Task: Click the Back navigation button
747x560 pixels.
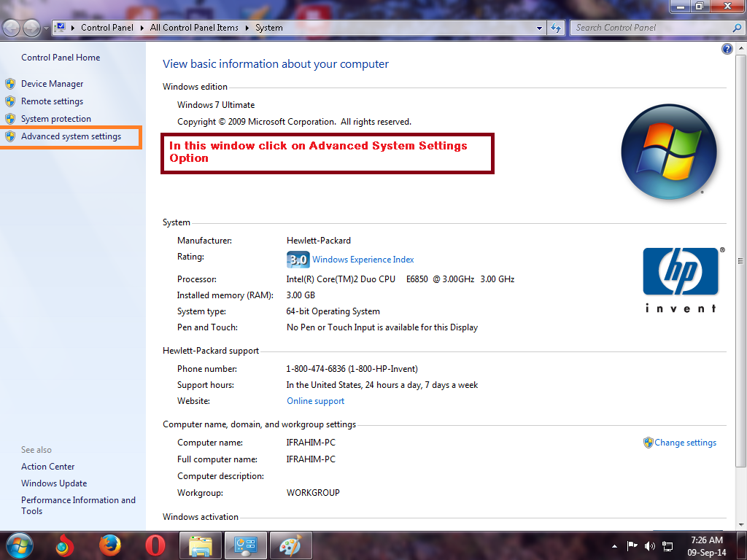Action: tap(12, 28)
